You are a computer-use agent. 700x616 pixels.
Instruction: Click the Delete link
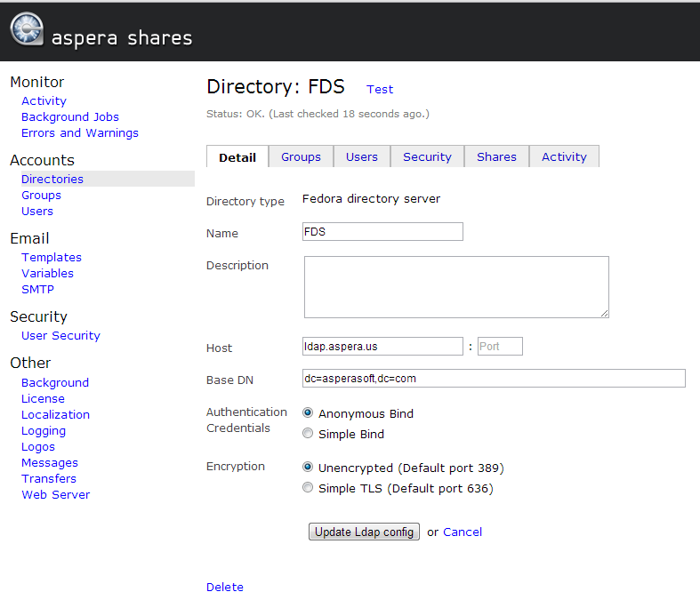tap(224, 588)
